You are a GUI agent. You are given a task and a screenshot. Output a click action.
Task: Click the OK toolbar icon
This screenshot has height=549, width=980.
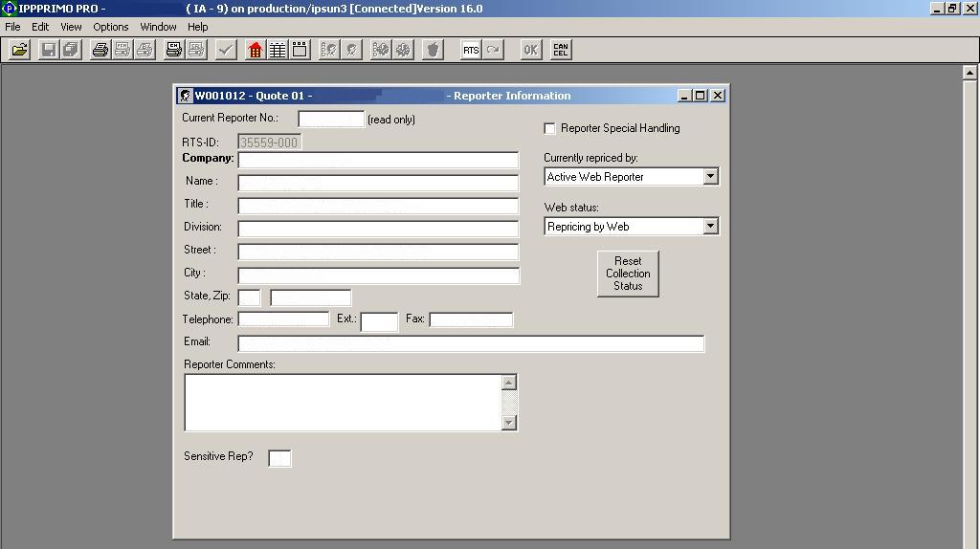(x=530, y=50)
